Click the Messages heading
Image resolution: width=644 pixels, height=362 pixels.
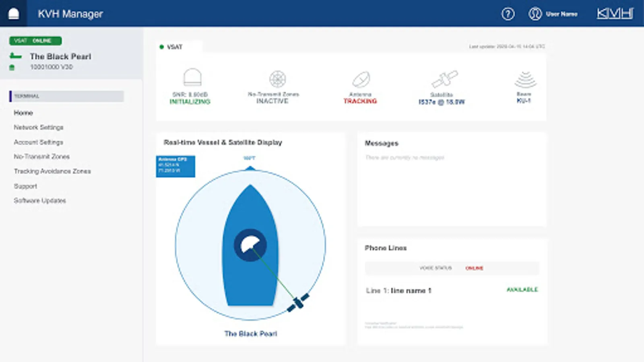(x=382, y=143)
